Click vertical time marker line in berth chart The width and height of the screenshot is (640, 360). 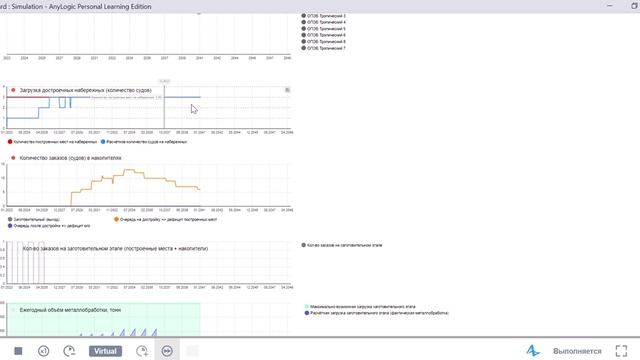pos(164,108)
